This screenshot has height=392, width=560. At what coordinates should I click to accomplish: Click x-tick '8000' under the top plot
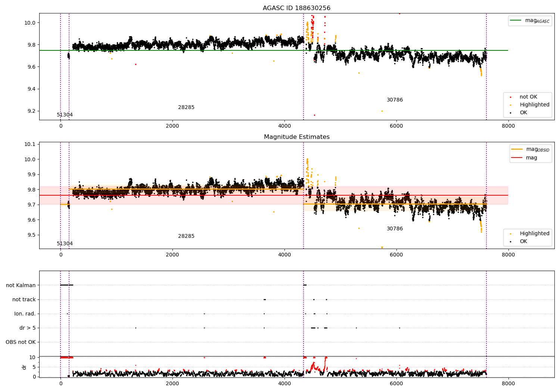pyautogui.click(x=508, y=126)
